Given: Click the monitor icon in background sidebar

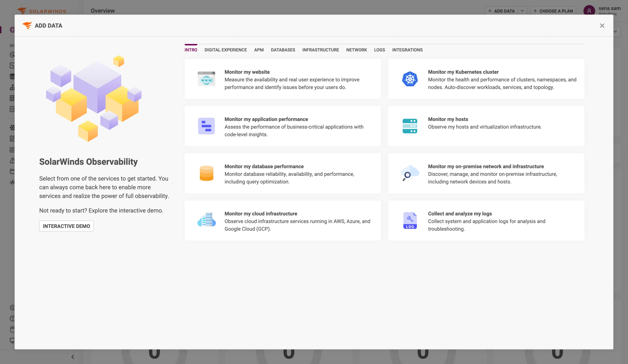Looking at the screenshot, I should point(12,340).
